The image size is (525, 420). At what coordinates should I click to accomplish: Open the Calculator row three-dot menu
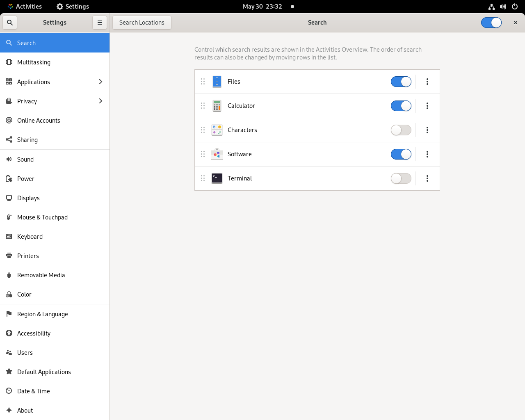pos(427,106)
